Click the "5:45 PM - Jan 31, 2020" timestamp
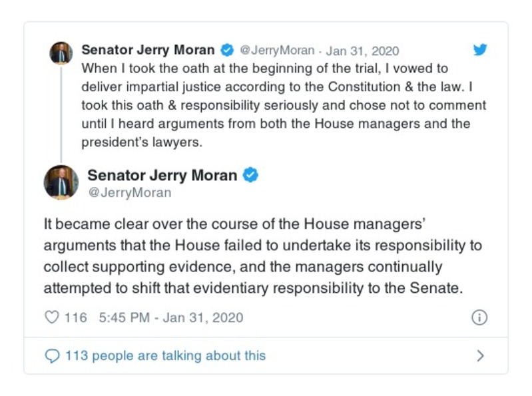This screenshot has width=532, height=396. click(x=170, y=317)
